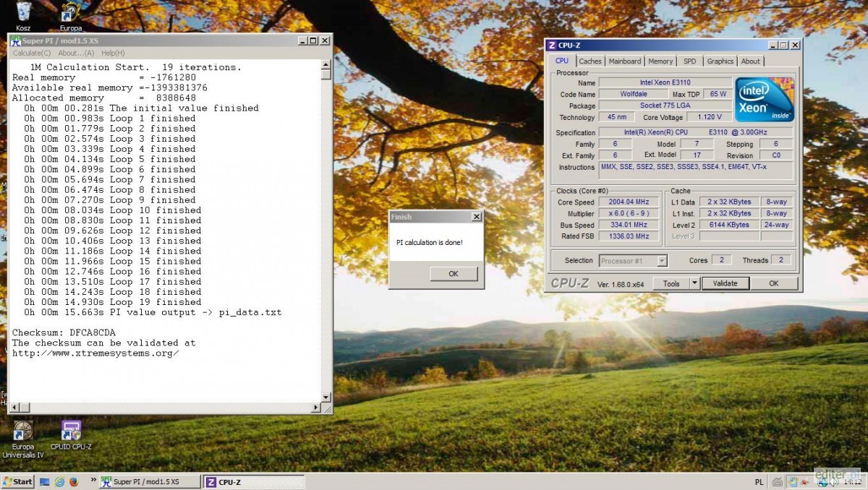Expand the quick launch overflow chevron

click(x=93, y=481)
